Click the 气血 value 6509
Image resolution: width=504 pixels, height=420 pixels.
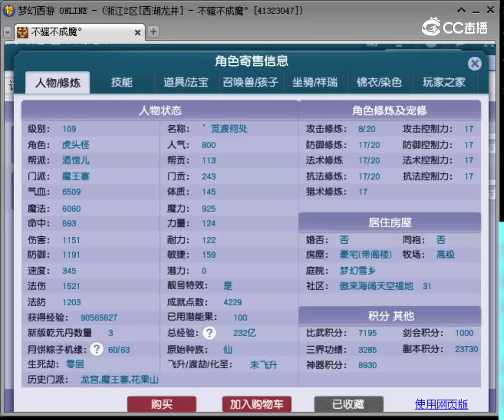pos(71,192)
